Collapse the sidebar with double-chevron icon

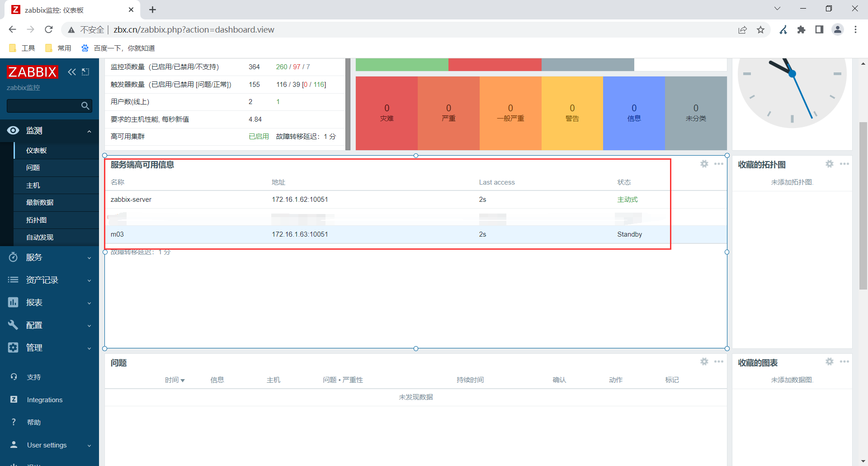pyautogui.click(x=72, y=72)
